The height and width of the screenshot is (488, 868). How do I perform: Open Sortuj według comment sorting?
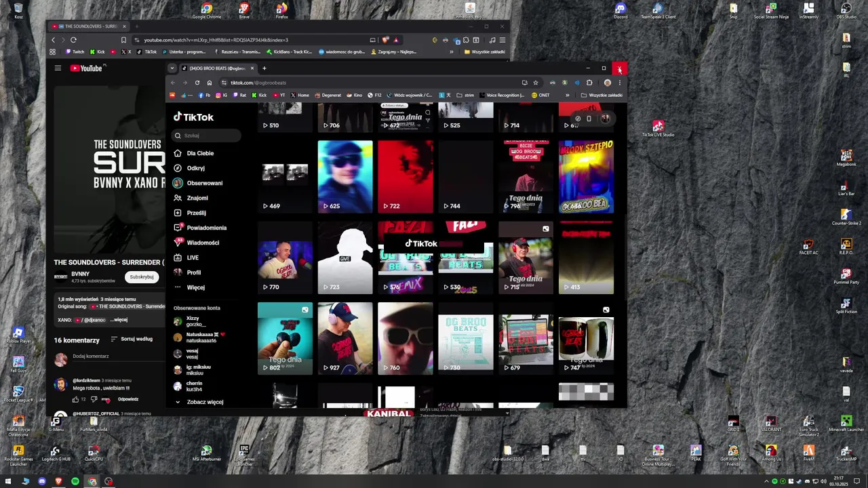click(132, 339)
